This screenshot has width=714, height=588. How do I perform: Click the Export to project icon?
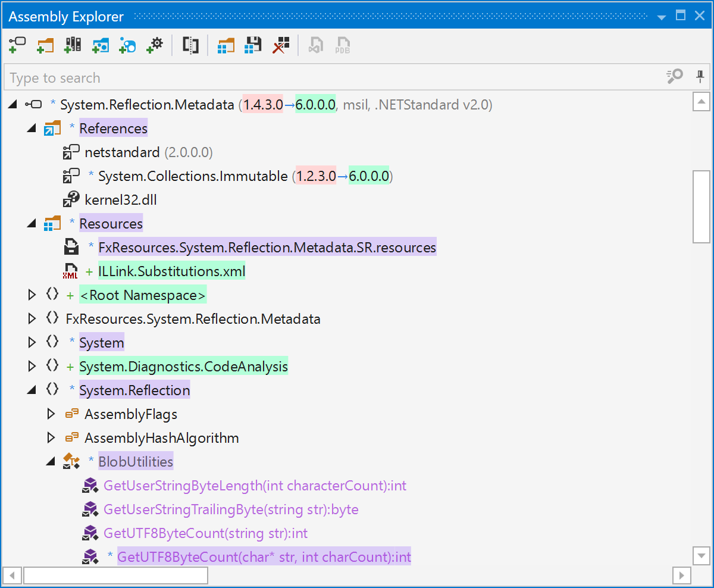316,45
